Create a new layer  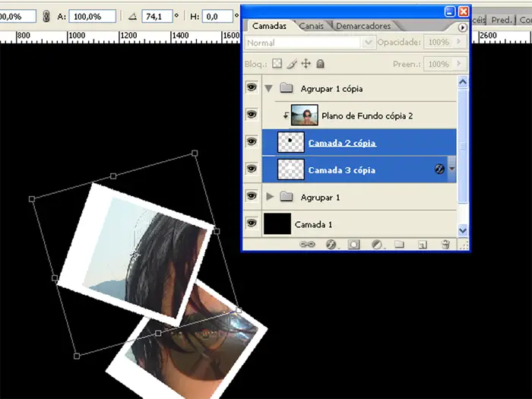tap(423, 245)
